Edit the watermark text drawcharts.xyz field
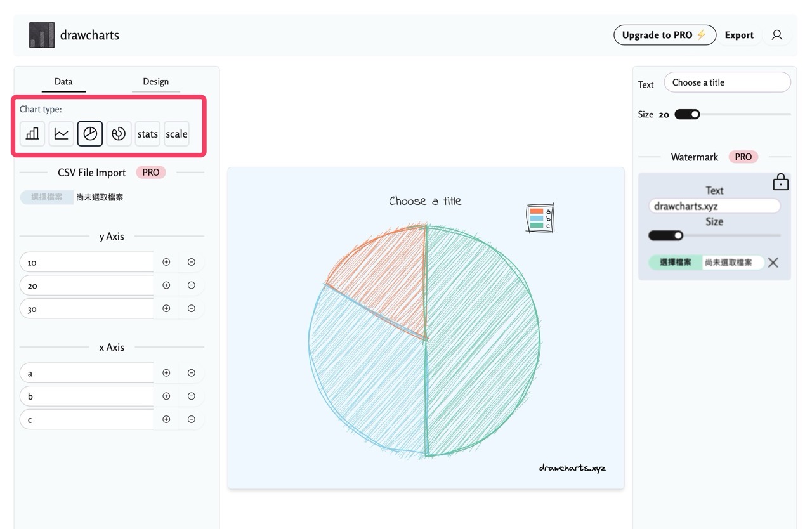Image resolution: width=812 pixels, height=529 pixels. coord(714,206)
